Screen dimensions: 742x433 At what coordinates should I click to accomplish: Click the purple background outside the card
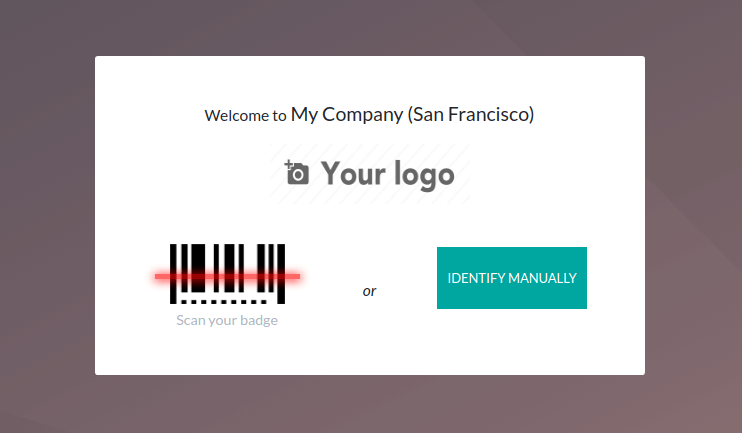[47, 213]
